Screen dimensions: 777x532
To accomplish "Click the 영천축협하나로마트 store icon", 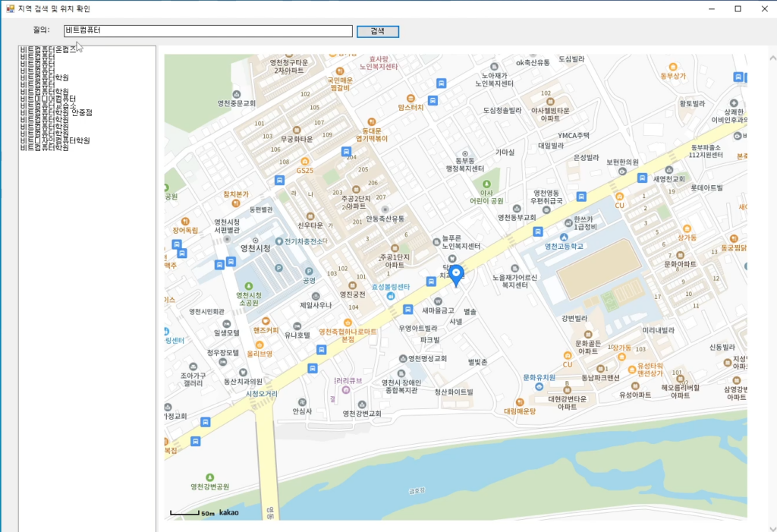I will (x=348, y=323).
